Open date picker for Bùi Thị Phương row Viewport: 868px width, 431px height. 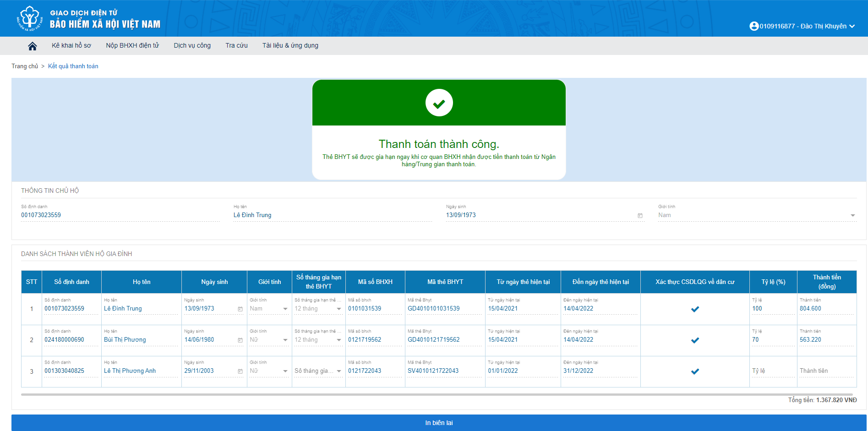click(240, 340)
